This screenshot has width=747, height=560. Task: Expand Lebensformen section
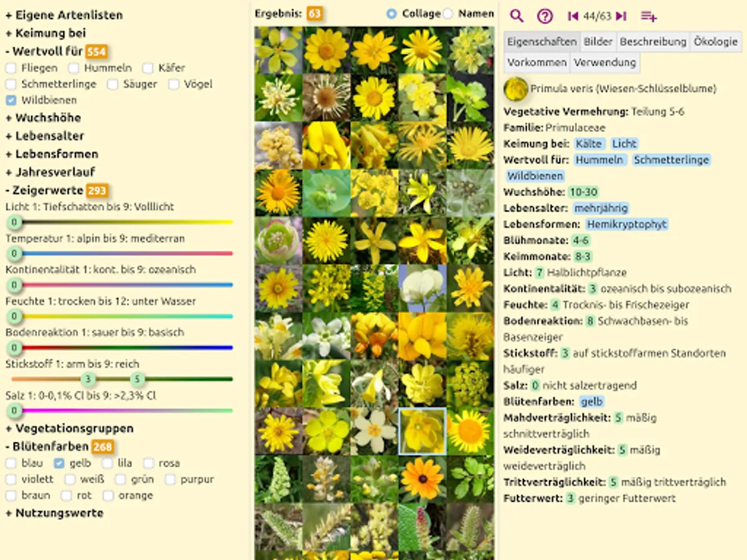point(52,154)
